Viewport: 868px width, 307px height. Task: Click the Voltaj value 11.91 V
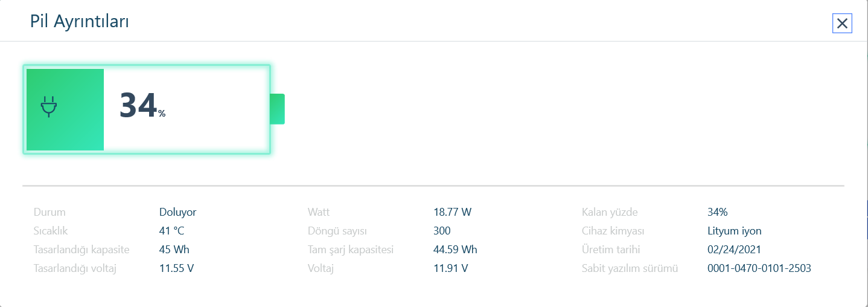coord(451,268)
